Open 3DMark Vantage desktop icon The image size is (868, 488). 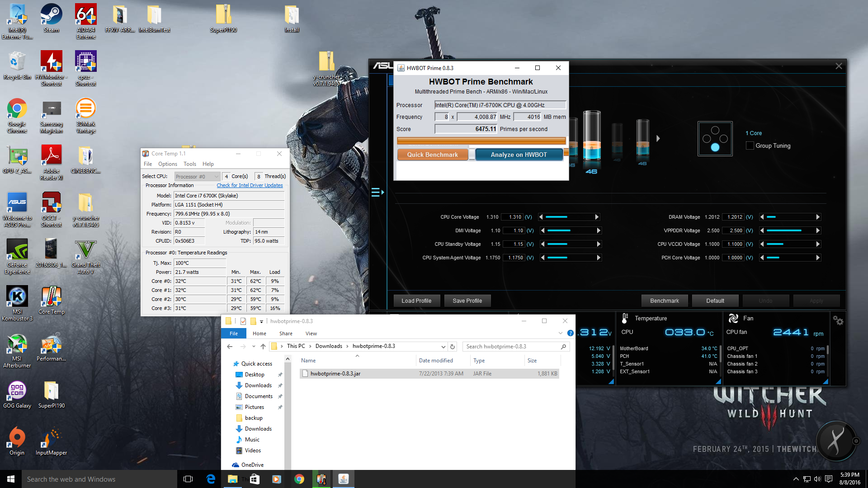point(85,115)
